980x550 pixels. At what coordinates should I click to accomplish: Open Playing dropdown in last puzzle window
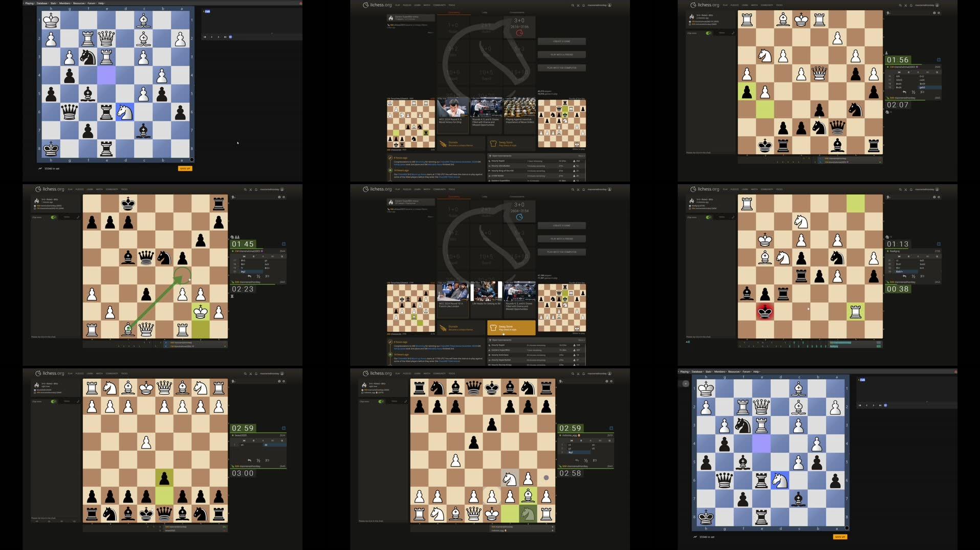click(685, 371)
